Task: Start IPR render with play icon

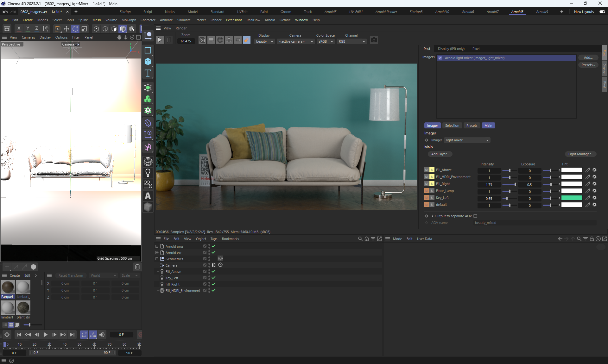Action: point(160,40)
